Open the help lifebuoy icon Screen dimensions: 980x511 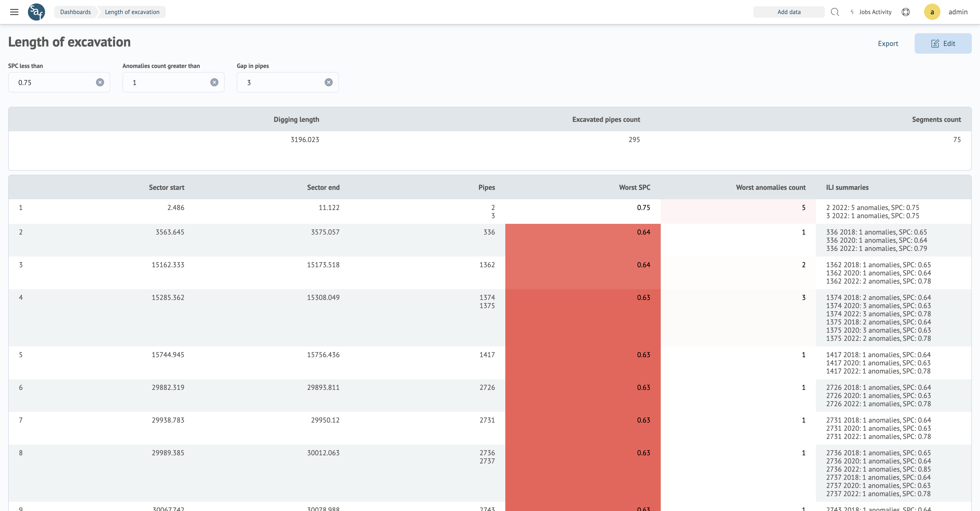(905, 12)
